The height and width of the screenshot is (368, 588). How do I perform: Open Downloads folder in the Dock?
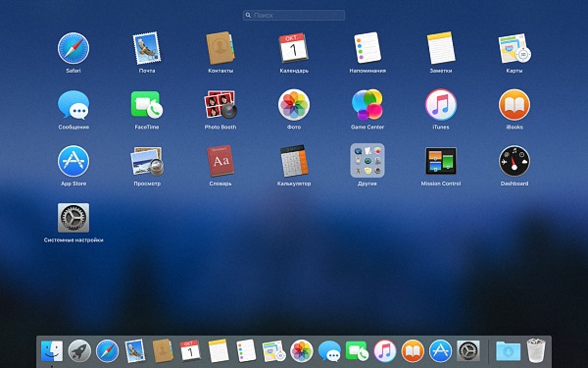tap(508, 351)
